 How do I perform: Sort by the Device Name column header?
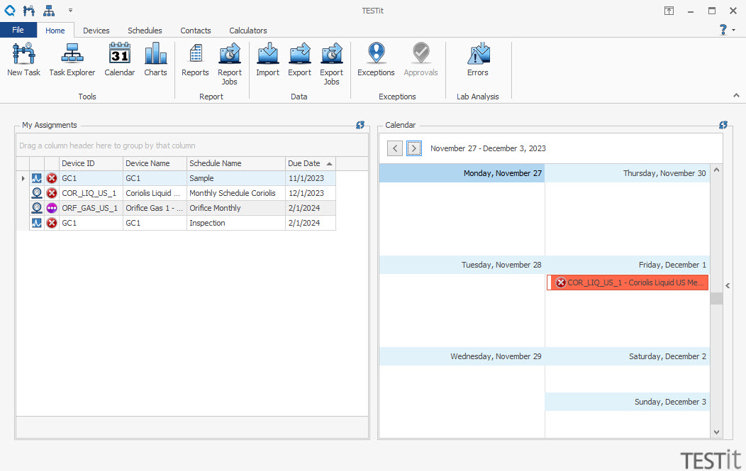pos(155,163)
